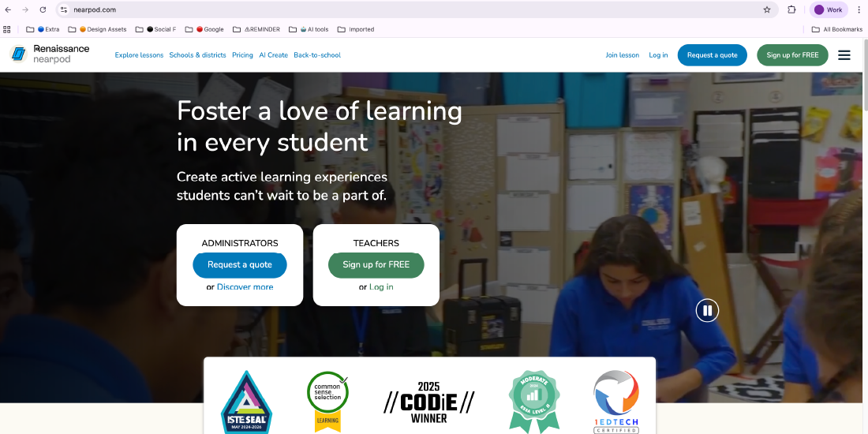Open the browser extensions puzzle icon
The width and height of the screenshot is (868, 434).
(791, 9)
